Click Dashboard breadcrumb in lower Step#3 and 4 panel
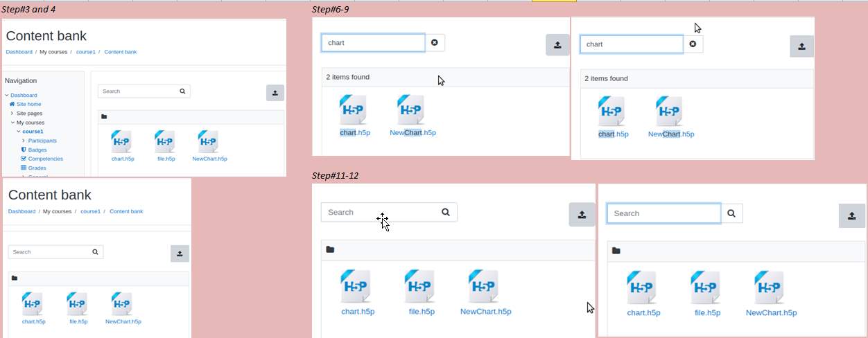The width and height of the screenshot is (868, 338). 21,211
